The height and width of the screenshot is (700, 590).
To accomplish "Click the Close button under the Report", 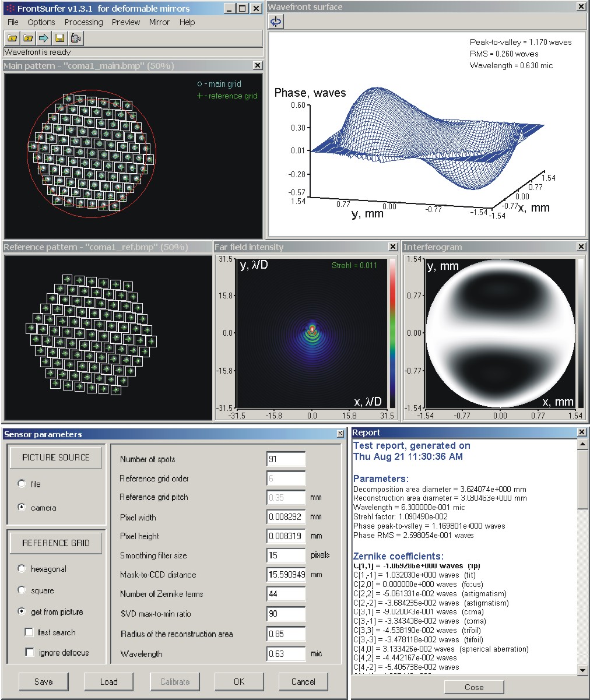I will pos(473,687).
